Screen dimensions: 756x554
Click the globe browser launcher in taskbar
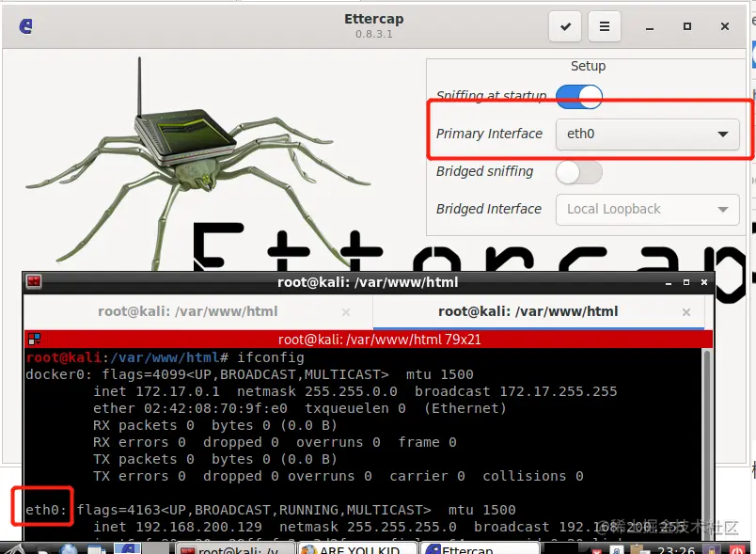click(69, 549)
